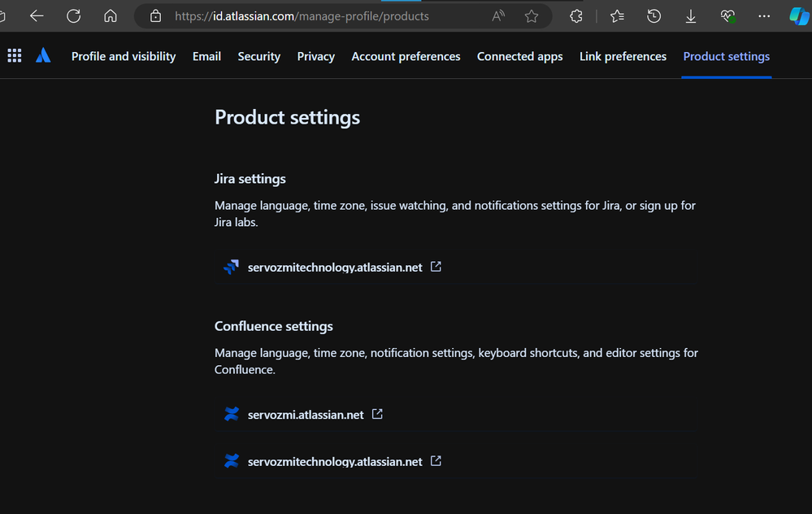The image size is (812, 514).
Task: Reload the page with refresh icon
Action: click(73, 16)
